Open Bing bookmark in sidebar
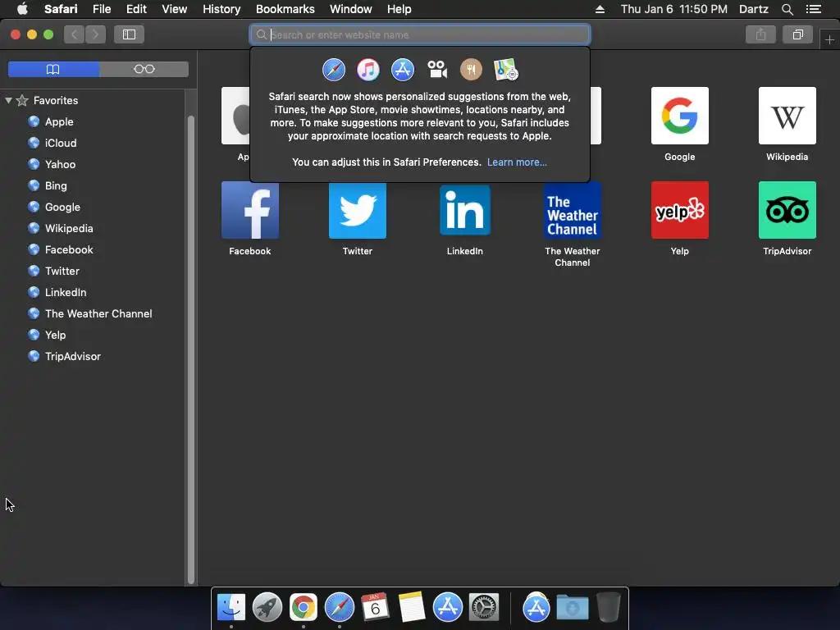Screen dimensions: 840x630 [x=56, y=186]
